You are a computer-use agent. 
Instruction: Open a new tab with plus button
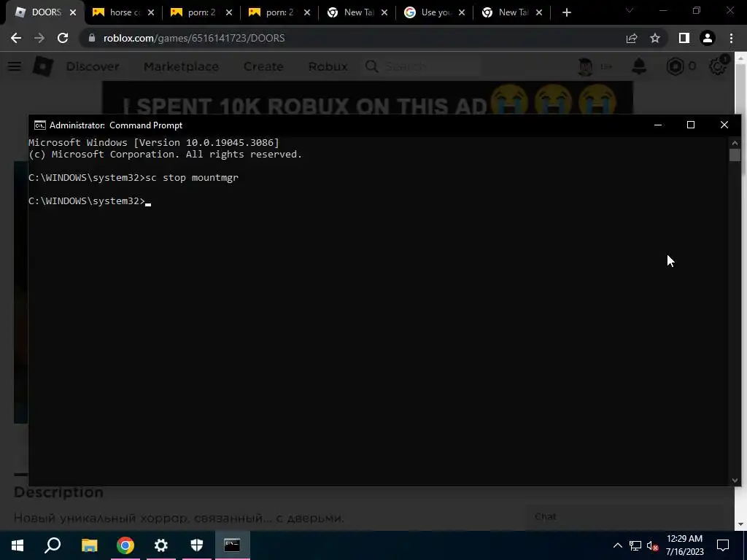click(x=566, y=12)
